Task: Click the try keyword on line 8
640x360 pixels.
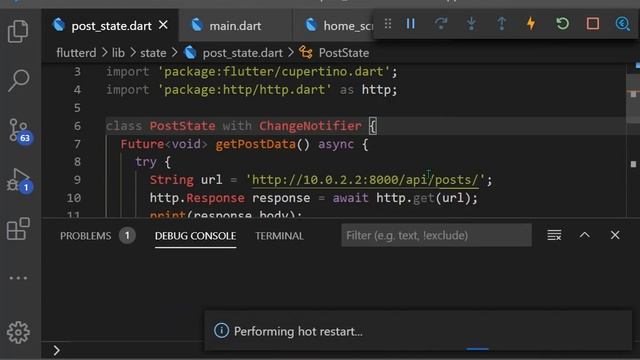Action: (x=146, y=162)
